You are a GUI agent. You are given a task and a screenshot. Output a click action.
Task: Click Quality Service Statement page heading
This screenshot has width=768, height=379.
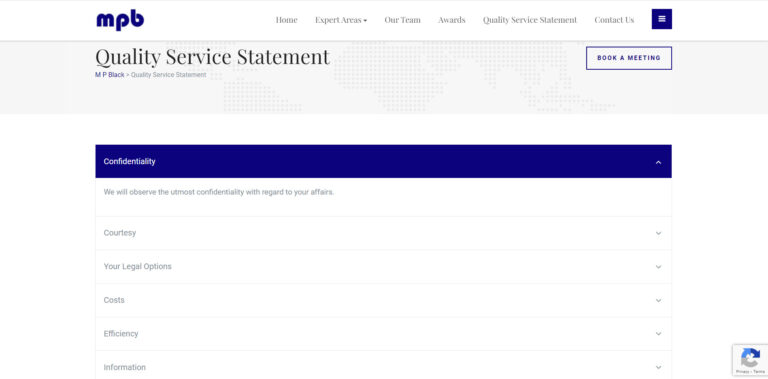tap(213, 56)
